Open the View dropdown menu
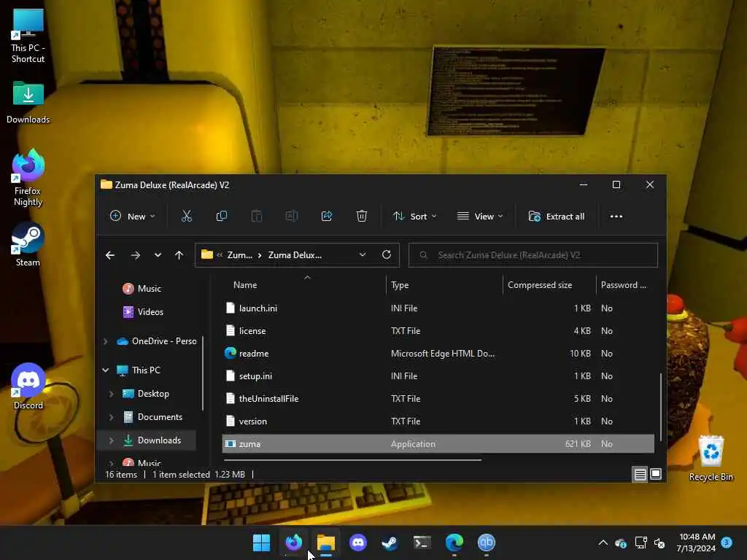 click(x=480, y=216)
